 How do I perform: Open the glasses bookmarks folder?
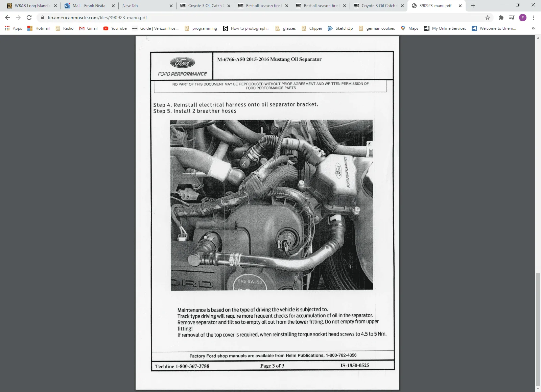(x=286, y=28)
